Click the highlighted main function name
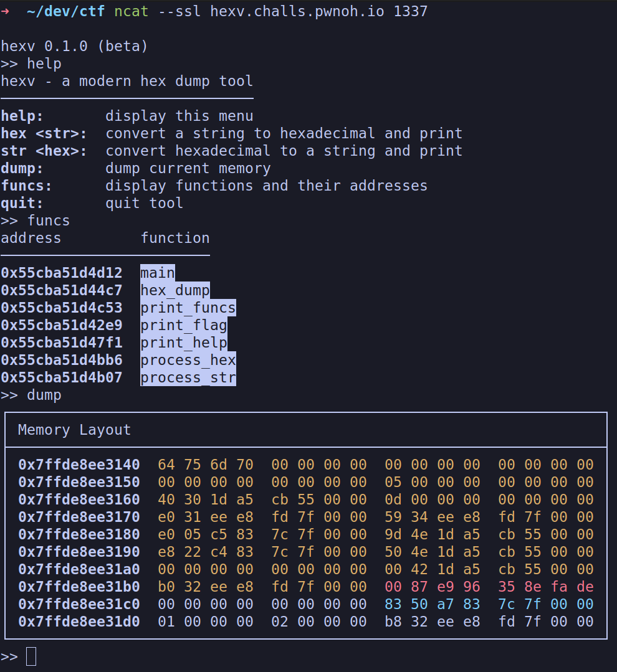This screenshot has height=672, width=617. click(x=157, y=273)
